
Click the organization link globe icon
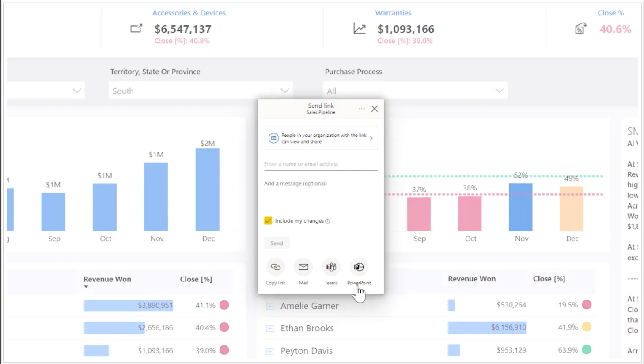click(x=273, y=138)
